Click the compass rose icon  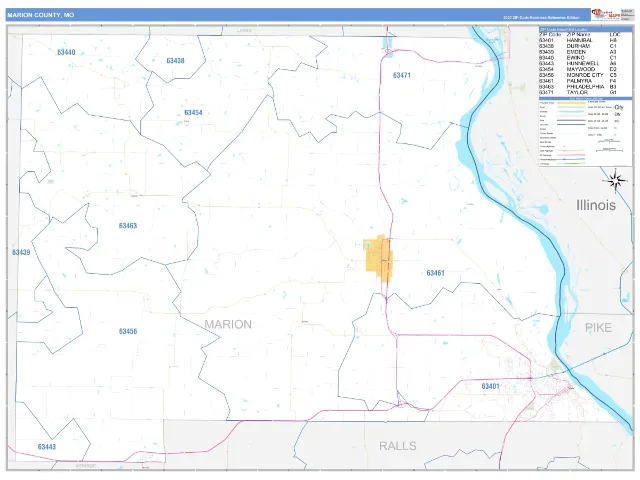[x=616, y=181]
